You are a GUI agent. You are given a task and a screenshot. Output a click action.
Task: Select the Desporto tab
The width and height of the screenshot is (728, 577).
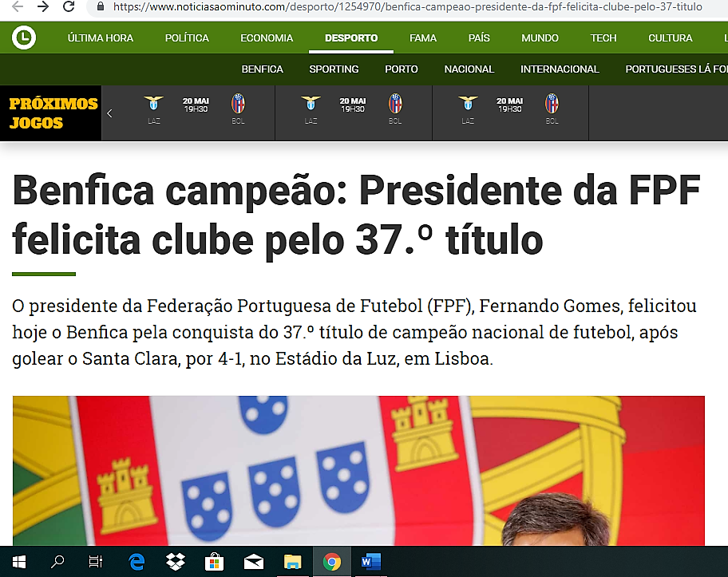pyautogui.click(x=351, y=38)
